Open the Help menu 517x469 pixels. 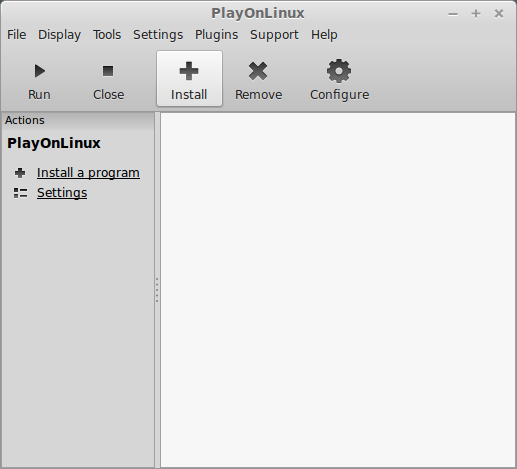[x=324, y=35]
